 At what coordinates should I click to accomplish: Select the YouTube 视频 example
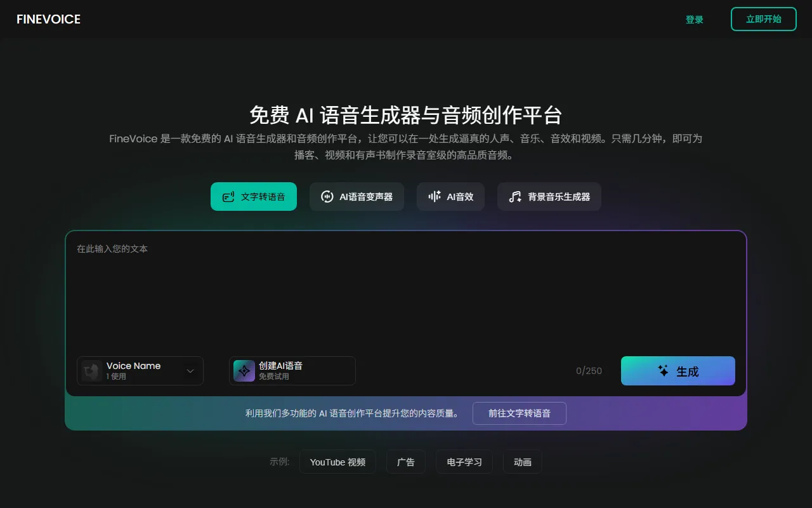(x=337, y=462)
